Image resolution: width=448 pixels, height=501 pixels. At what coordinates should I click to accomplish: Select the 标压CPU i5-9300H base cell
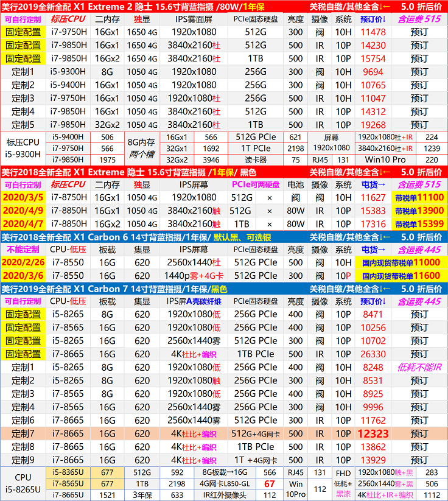[22, 149]
